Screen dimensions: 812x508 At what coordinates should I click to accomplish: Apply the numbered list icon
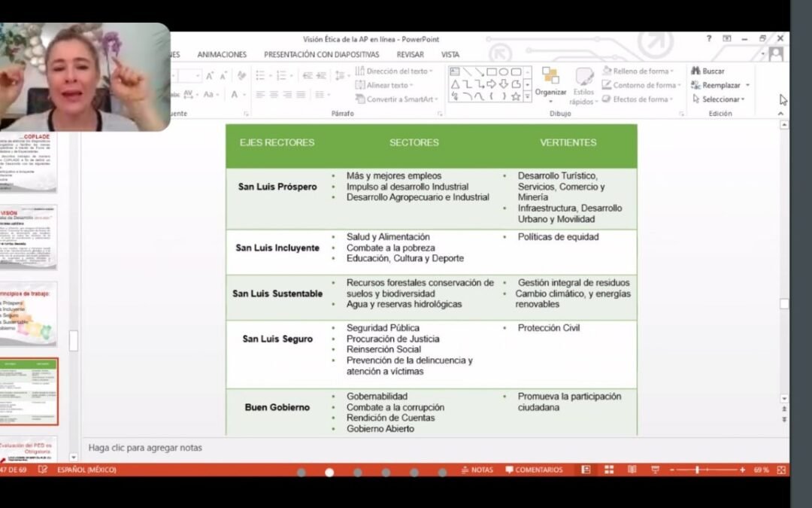tap(281, 76)
